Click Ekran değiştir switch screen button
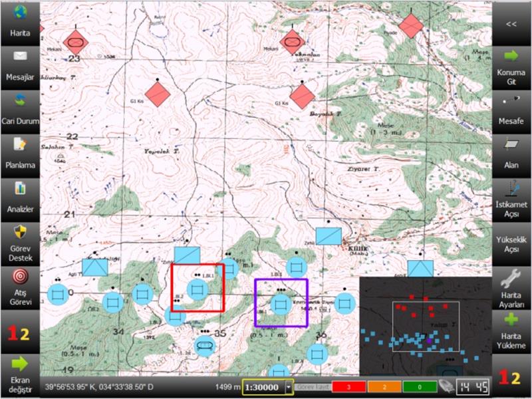Screen dimensions: 532x399 [x=20, y=374]
